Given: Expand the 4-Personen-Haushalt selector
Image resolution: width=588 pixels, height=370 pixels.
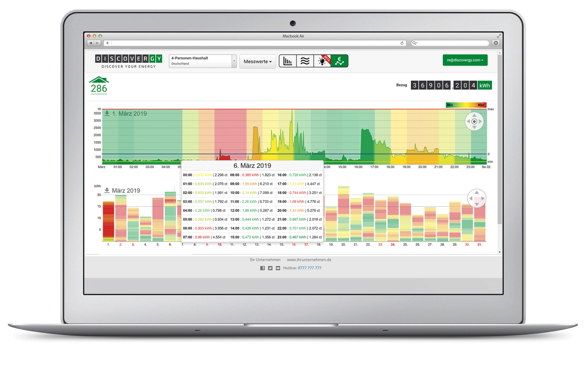Looking at the screenshot, I should [234, 60].
